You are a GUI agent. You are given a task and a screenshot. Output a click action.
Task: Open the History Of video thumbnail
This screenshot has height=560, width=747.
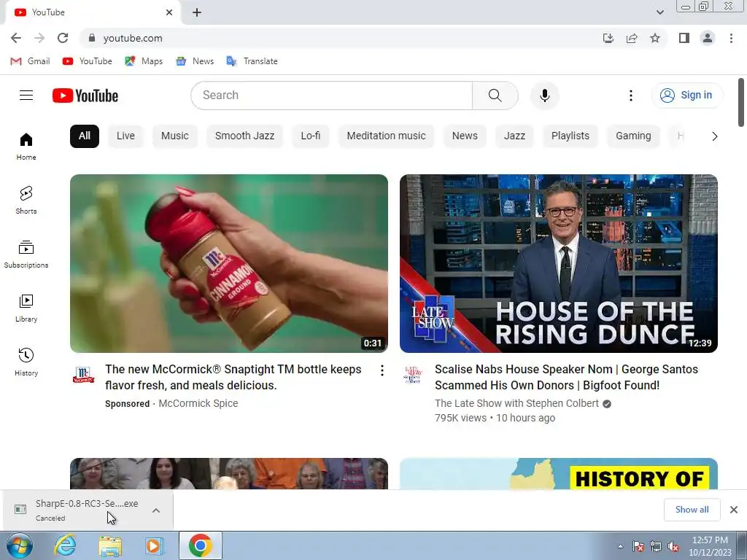[558, 473]
